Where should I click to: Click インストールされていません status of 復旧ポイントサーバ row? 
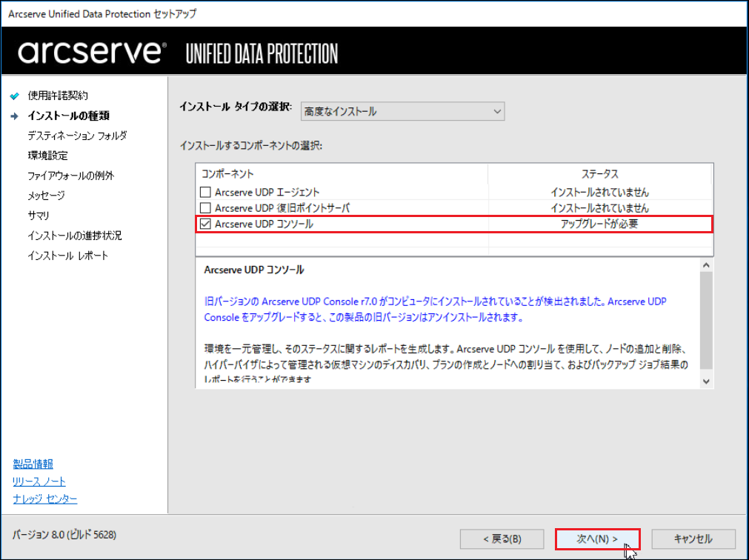coord(599,207)
